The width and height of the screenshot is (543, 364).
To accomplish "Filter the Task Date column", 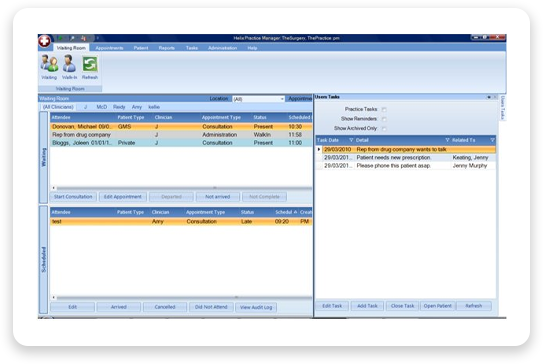I will 351,140.
